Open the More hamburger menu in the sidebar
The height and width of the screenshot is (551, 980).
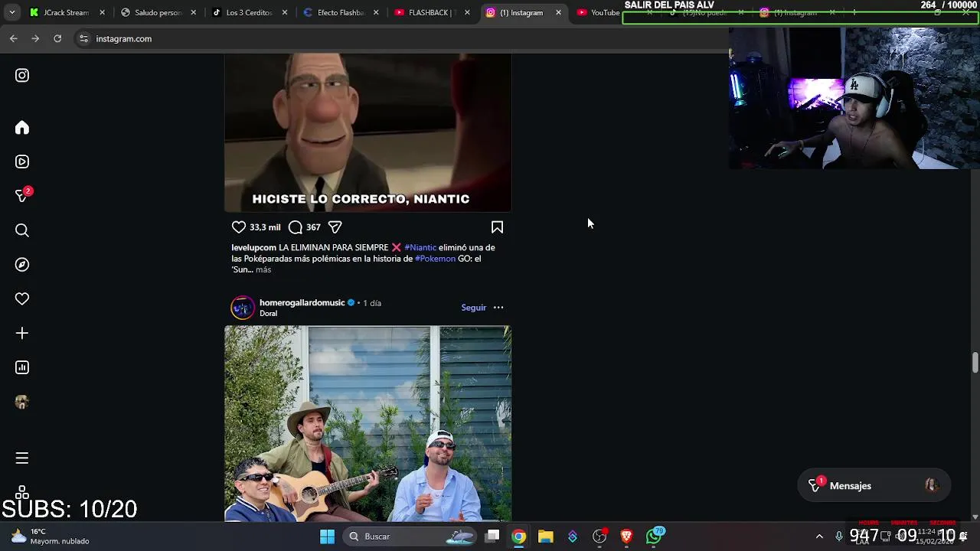22,458
